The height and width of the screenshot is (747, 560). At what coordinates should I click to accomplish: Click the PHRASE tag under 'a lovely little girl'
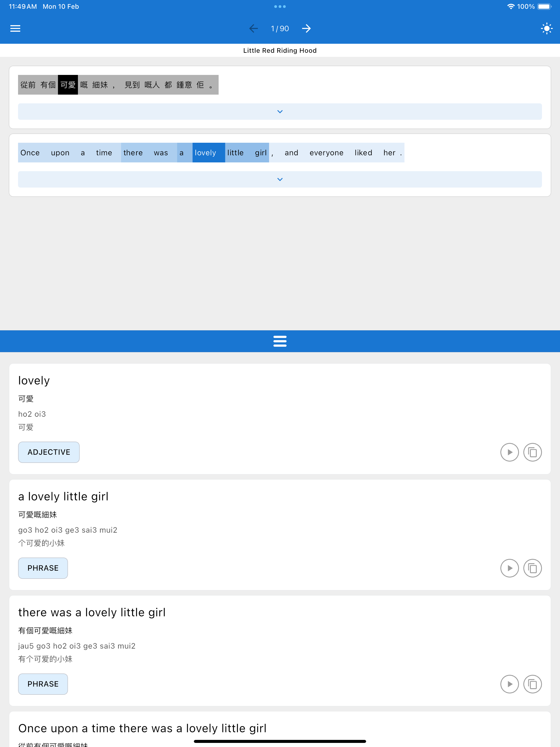point(43,568)
